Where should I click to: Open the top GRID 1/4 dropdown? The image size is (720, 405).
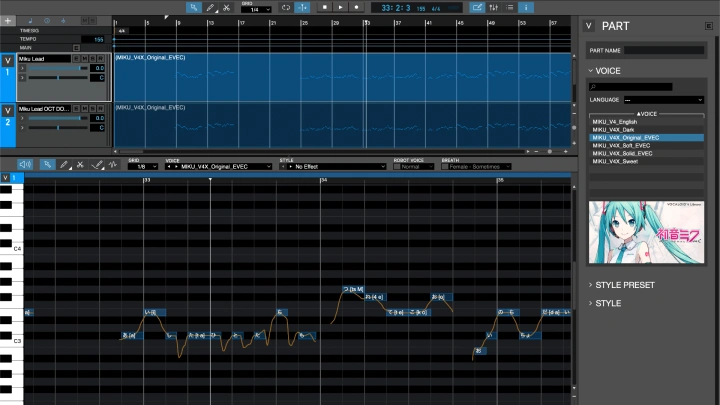[x=256, y=9]
